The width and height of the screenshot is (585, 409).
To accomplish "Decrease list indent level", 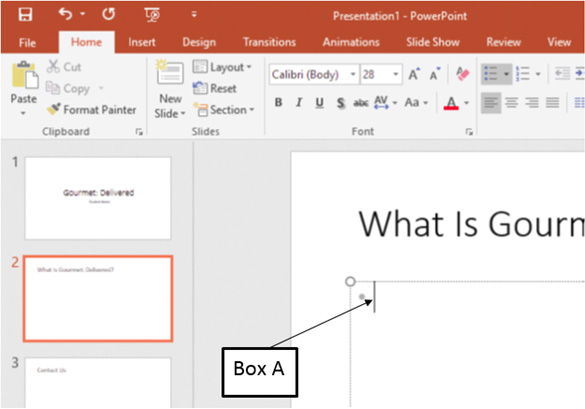I will pyautogui.click(x=562, y=74).
